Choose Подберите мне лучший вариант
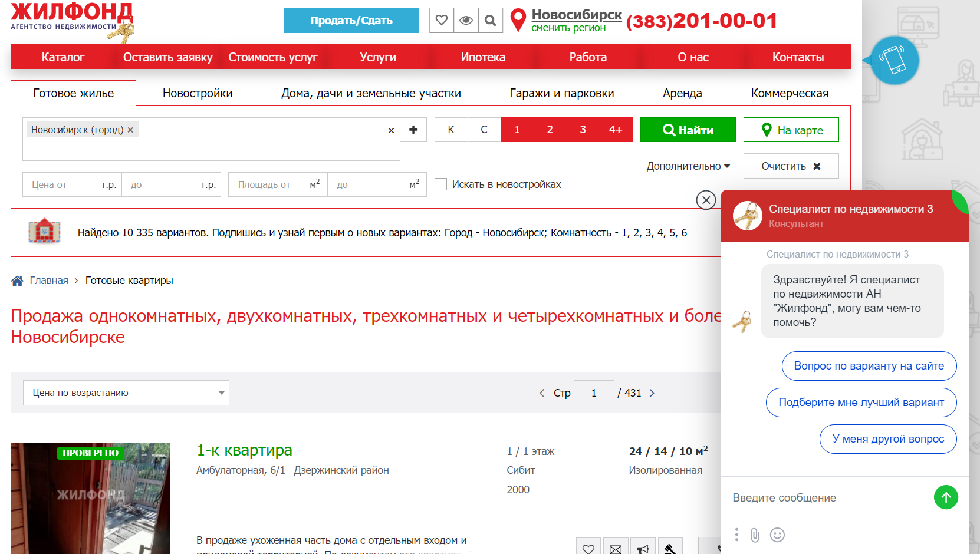The height and width of the screenshot is (554, 980). (861, 403)
